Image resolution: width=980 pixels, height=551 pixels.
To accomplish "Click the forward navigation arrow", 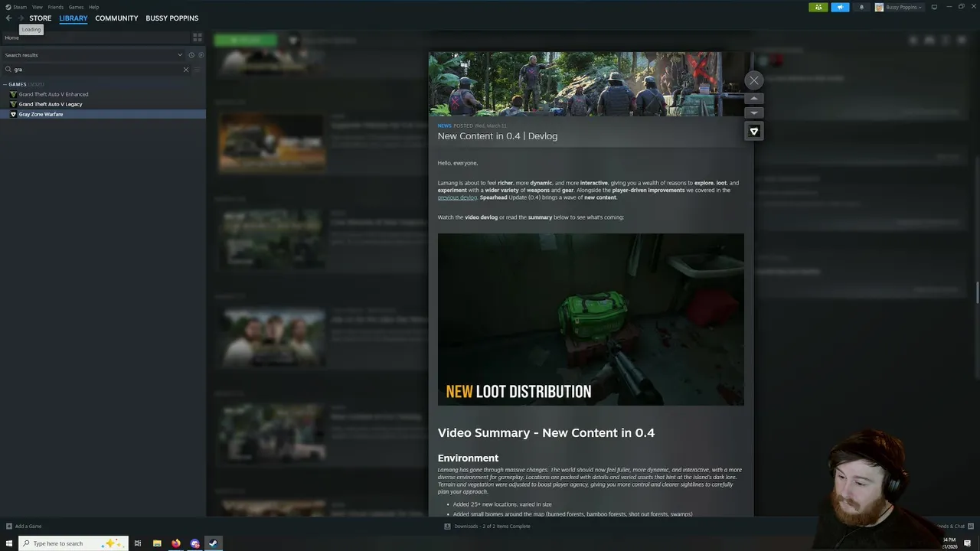I will 21,18.
